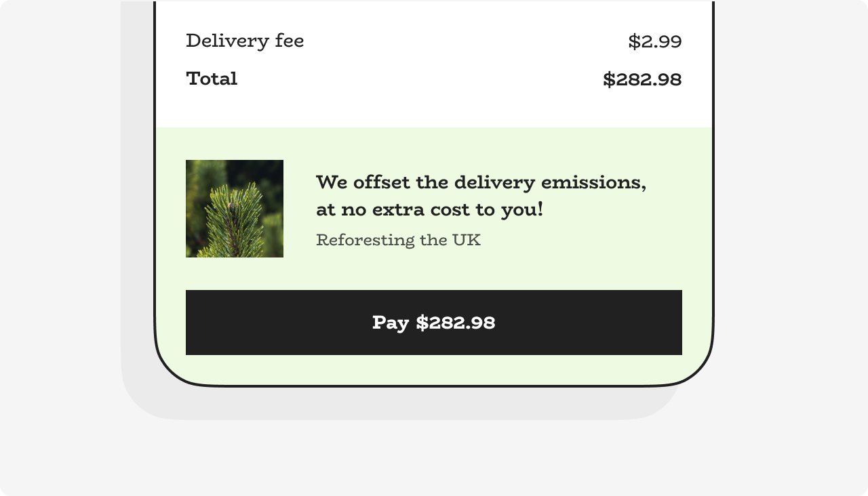The image size is (868, 496).
Task: Click the Total row label
Action: point(212,79)
